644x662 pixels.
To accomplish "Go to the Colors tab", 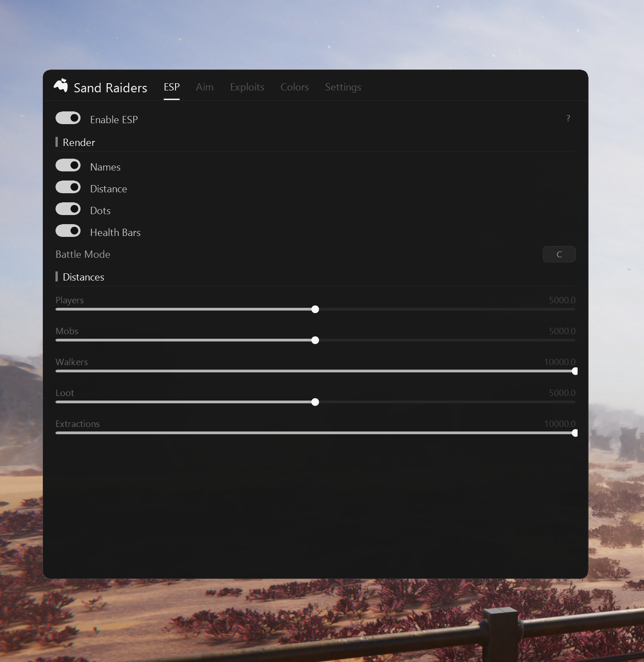I will pyautogui.click(x=295, y=87).
